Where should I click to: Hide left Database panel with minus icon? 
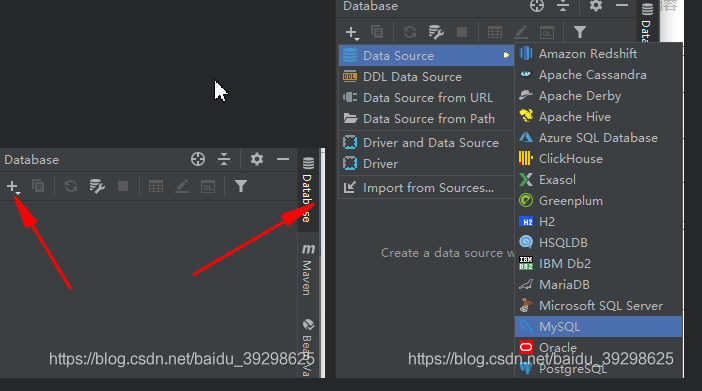click(283, 159)
